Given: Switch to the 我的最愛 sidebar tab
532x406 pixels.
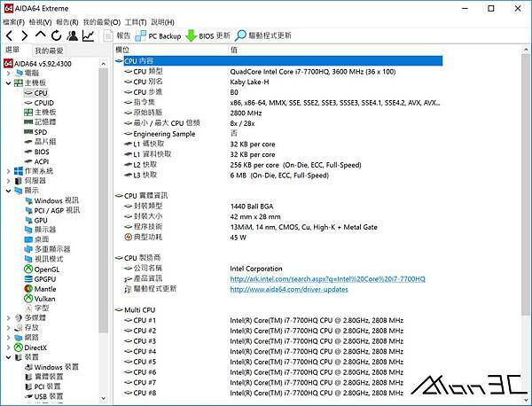Looking at the screenshot, I should [49, 51].
